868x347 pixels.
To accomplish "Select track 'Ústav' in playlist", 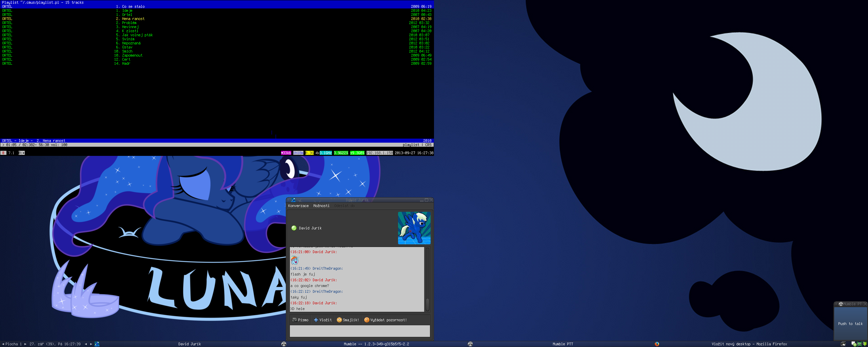I will [x=217, y=47].
